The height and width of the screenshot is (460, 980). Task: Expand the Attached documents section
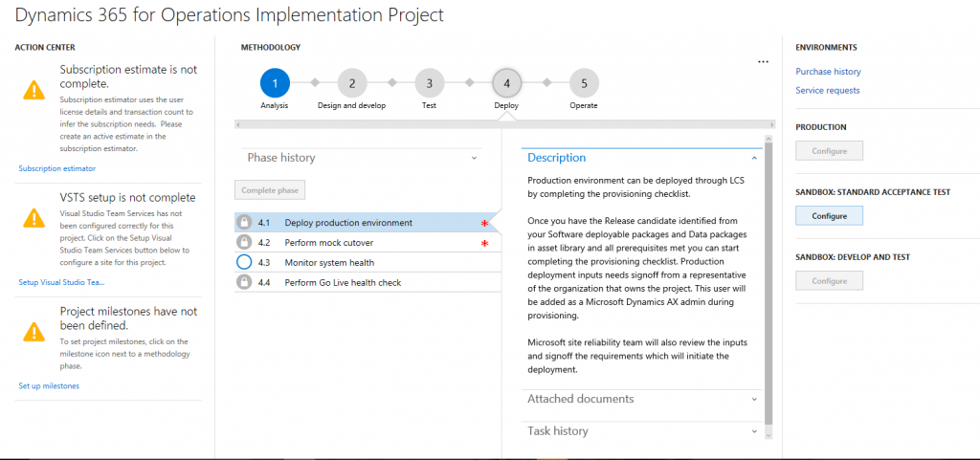[x=754, y=399]
